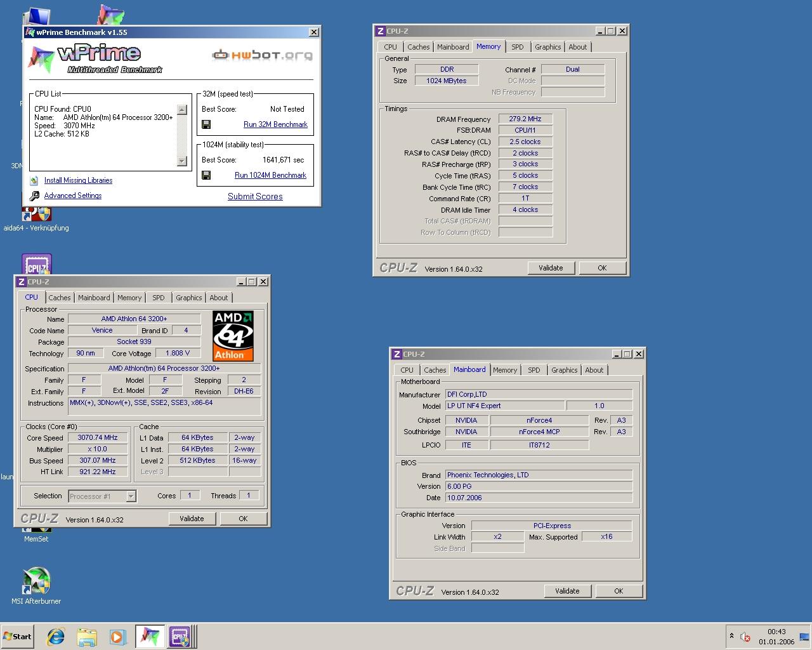Open the Mainboard tab in the CPU tab window

[94, 298]
